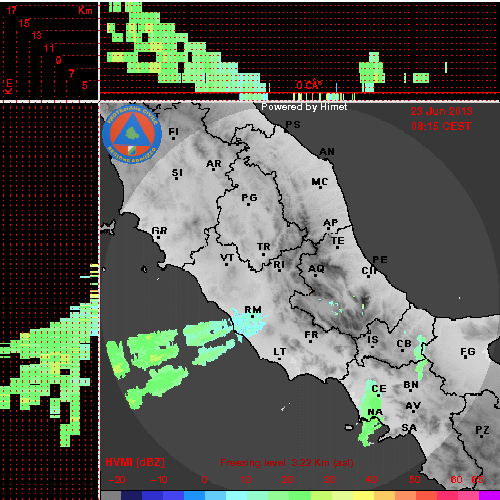Image resolution: width=500 pixels, height=500 pixels.
Task: Click the magenta swatch at the color bar's right end
Action: coord(489,495)
